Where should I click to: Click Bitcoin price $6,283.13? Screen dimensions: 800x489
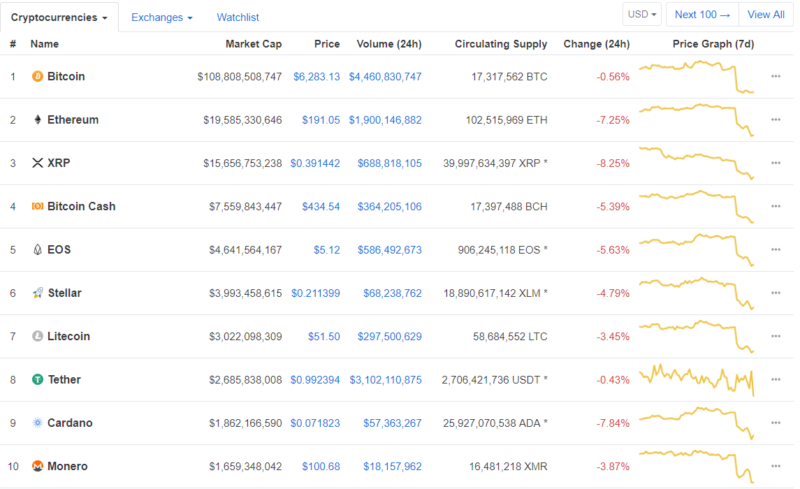point(316,77)
